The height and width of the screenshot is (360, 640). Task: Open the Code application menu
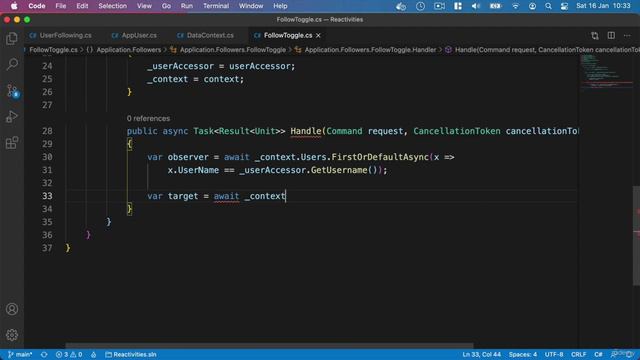(x=37, y=6)
